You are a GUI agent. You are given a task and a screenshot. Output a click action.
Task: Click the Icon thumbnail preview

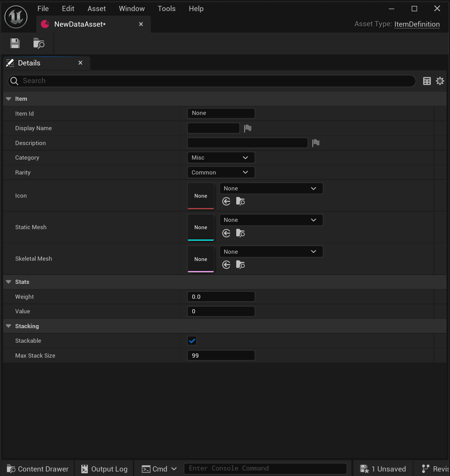click(x=201, y=196)
